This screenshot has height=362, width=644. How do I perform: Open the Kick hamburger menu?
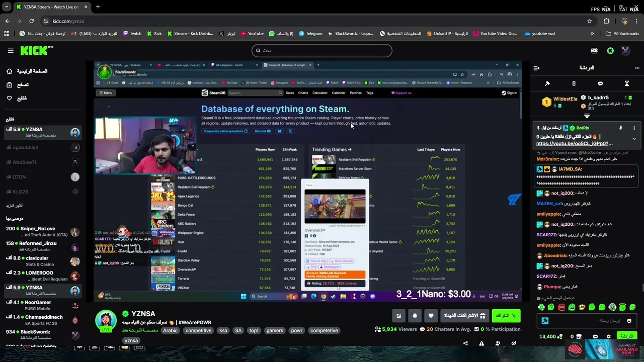(x=11, y=51)
